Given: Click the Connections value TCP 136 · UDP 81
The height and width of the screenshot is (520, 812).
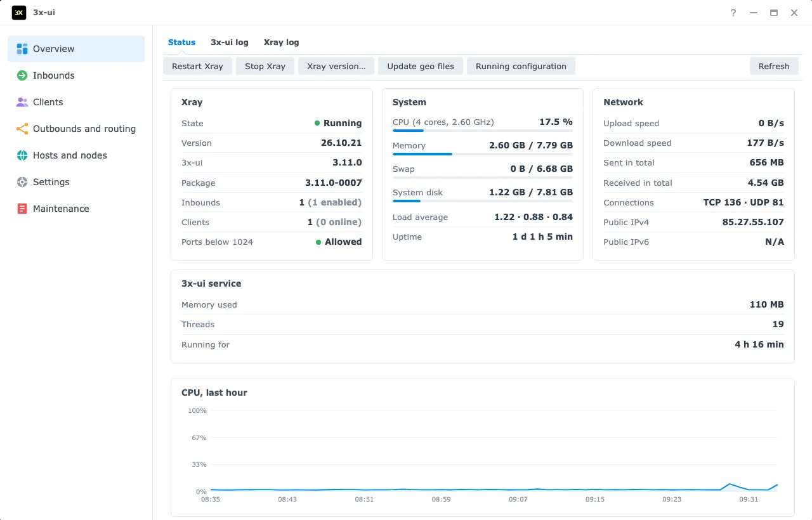Looking at the screenshot, I should [743, 202].
